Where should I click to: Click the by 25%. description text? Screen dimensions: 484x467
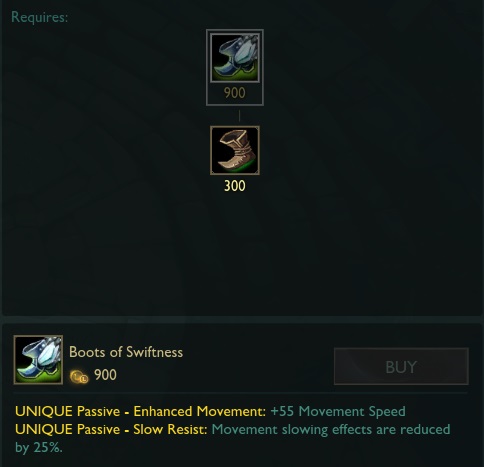tap(39, 447)
